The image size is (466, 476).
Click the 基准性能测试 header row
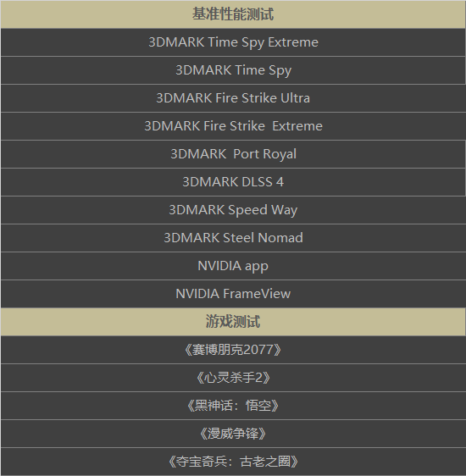tap(233, 14)
